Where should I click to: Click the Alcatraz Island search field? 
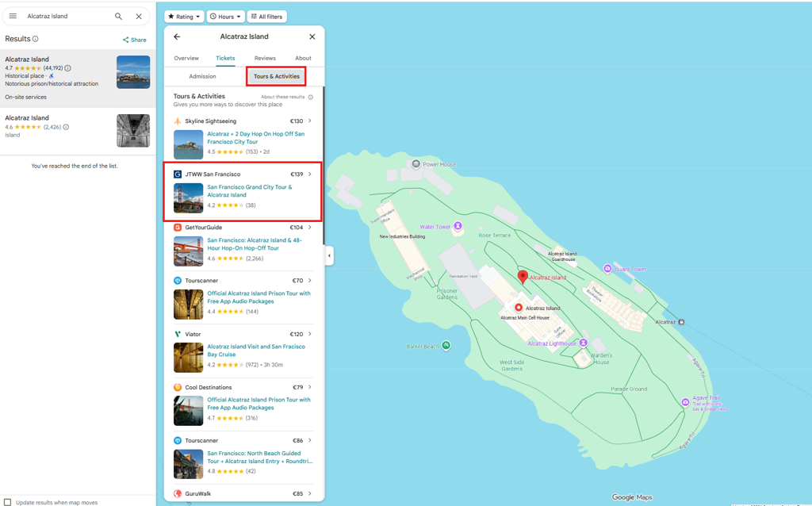click(x=67, y=16)
